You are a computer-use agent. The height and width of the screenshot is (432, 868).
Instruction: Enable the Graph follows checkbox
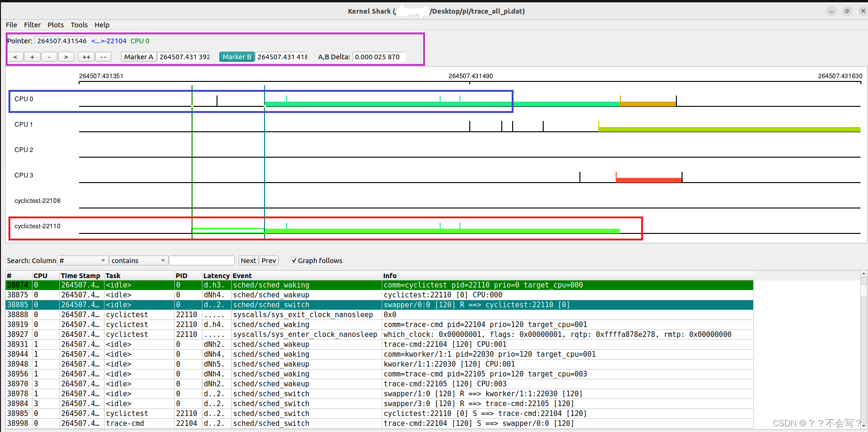pos(294,260)
